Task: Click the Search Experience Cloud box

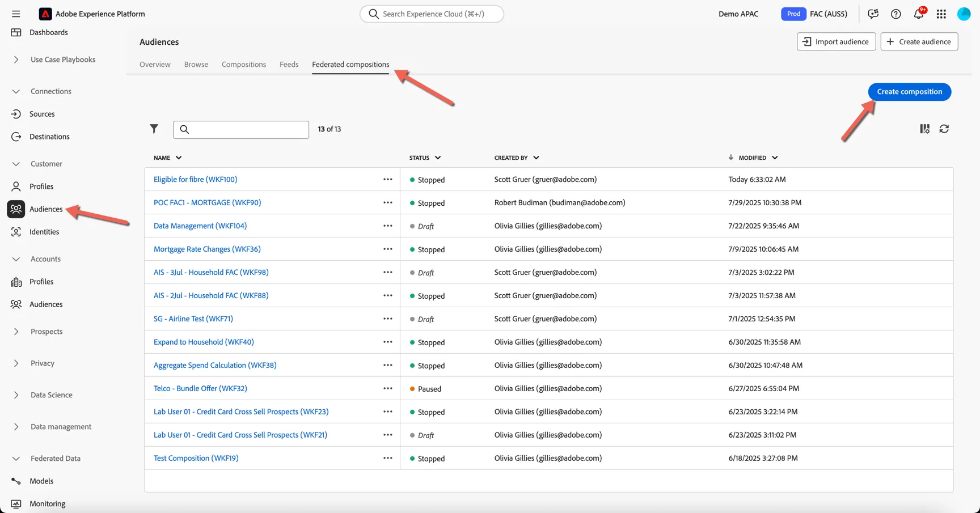Action: point(432,14)
